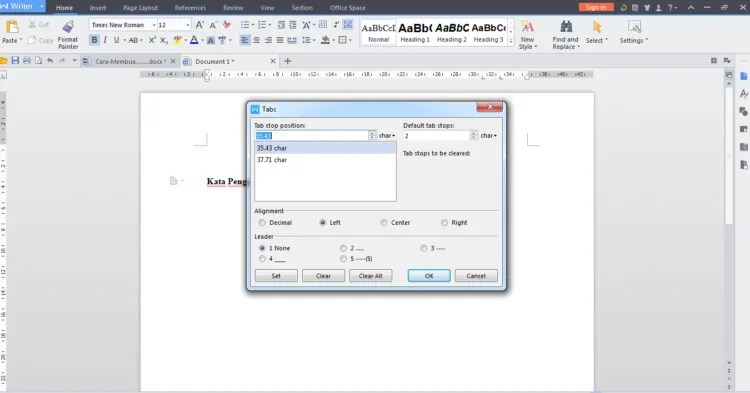
Task: Open the References ribbon tab
Action: coord(190,8)
